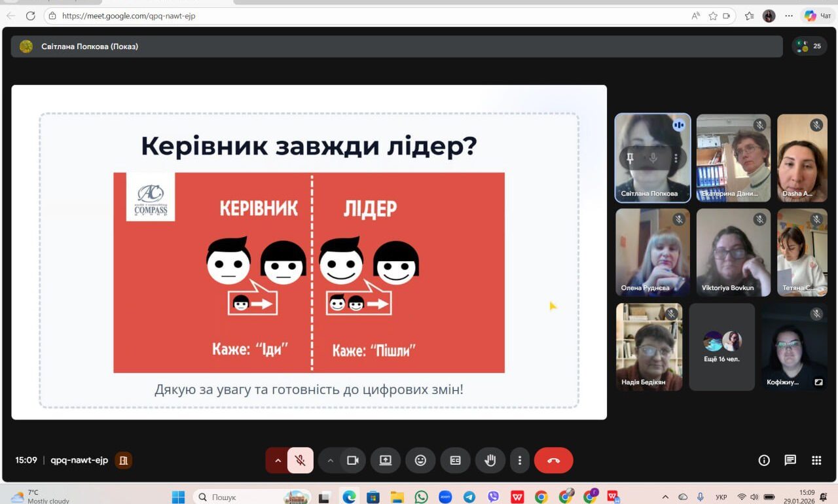838x504 pixels.
Task: Open the emoji reactions button
Action: tap(420, 460)
